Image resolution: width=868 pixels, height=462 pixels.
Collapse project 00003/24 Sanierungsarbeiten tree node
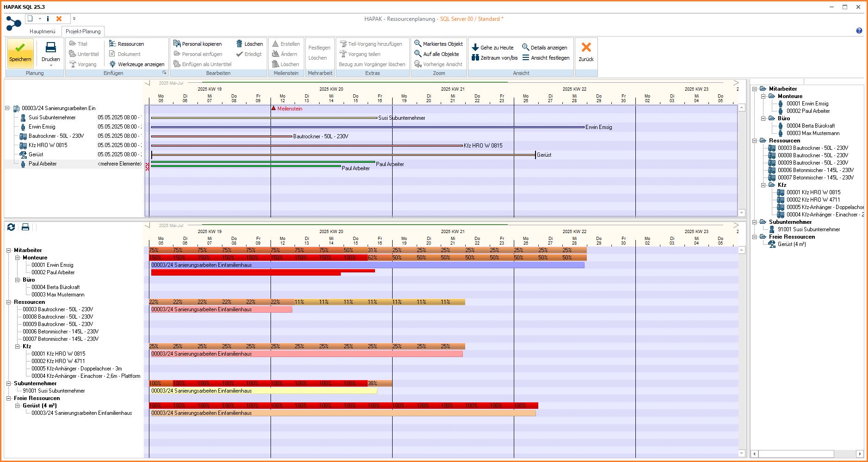[7, 108]
